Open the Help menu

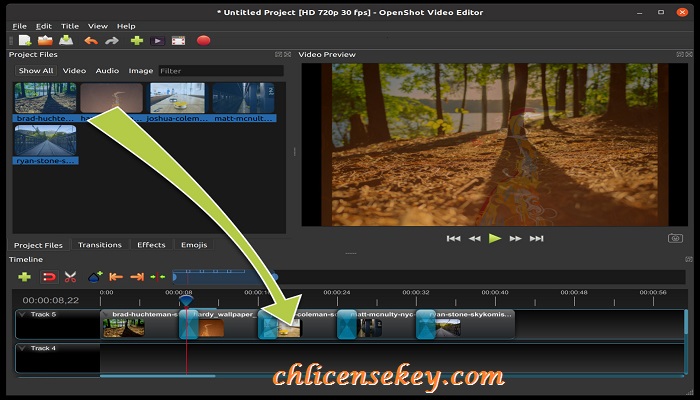click(126, 26)
